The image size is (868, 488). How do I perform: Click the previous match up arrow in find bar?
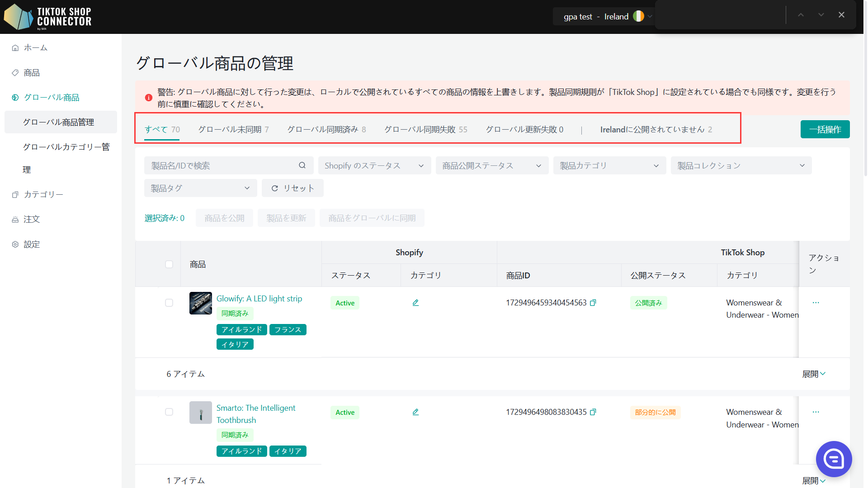coord(801,15)
